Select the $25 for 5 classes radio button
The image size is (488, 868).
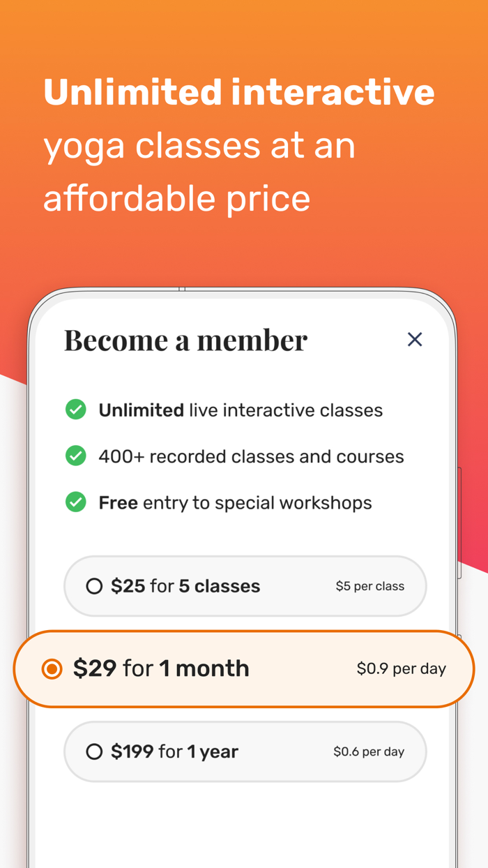tap(94, 586)
